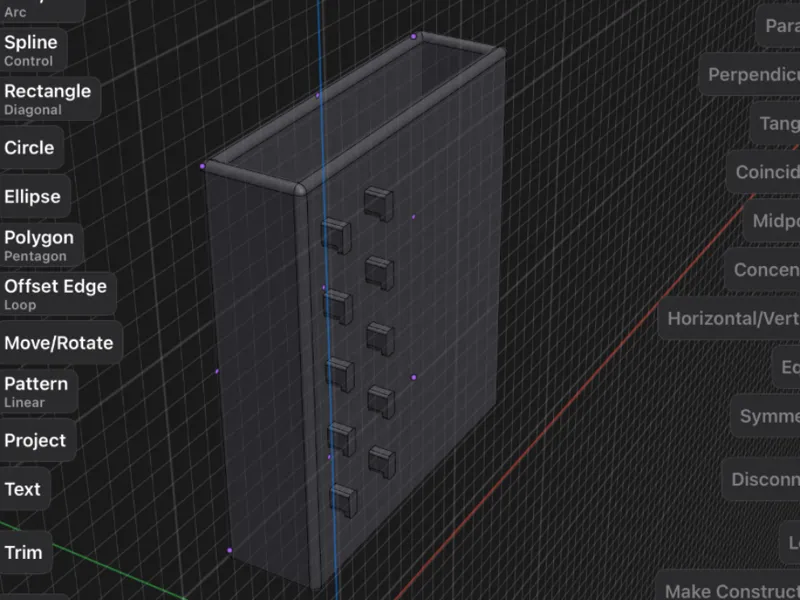
Task: Select the Polygon Pentagon tool
Action: click(41, 245)
